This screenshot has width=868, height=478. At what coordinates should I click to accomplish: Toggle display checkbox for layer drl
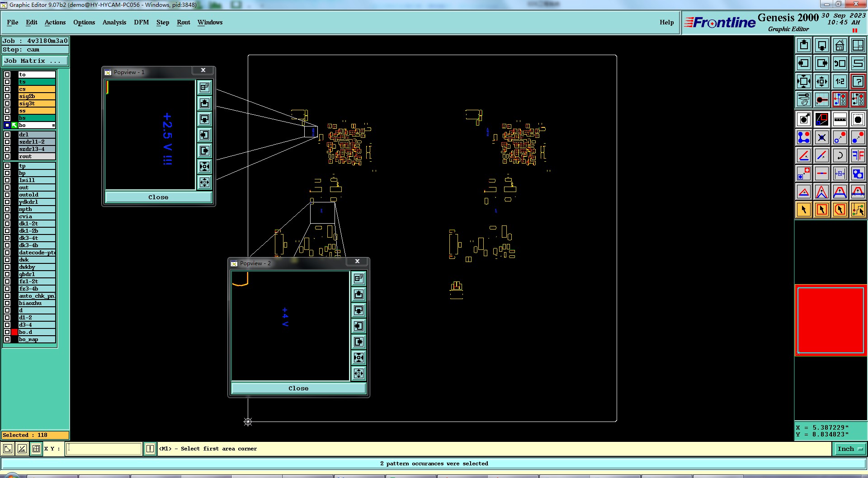coord(7,135)
